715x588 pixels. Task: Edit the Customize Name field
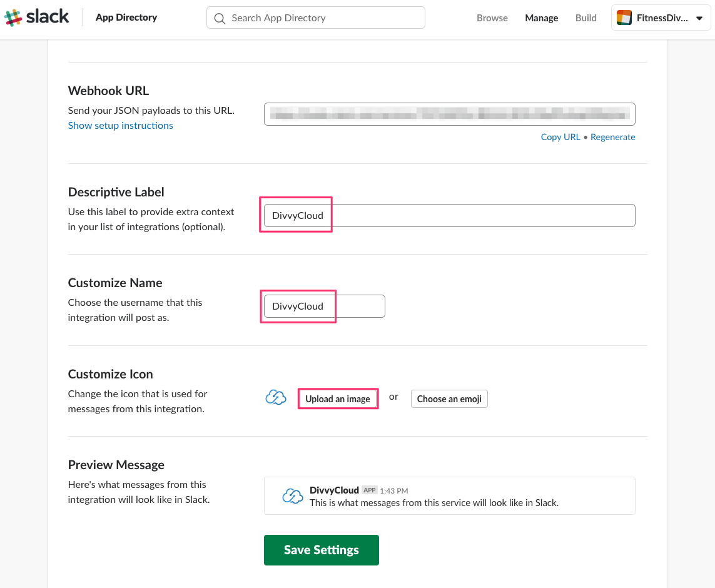click(x=324, y=307)
